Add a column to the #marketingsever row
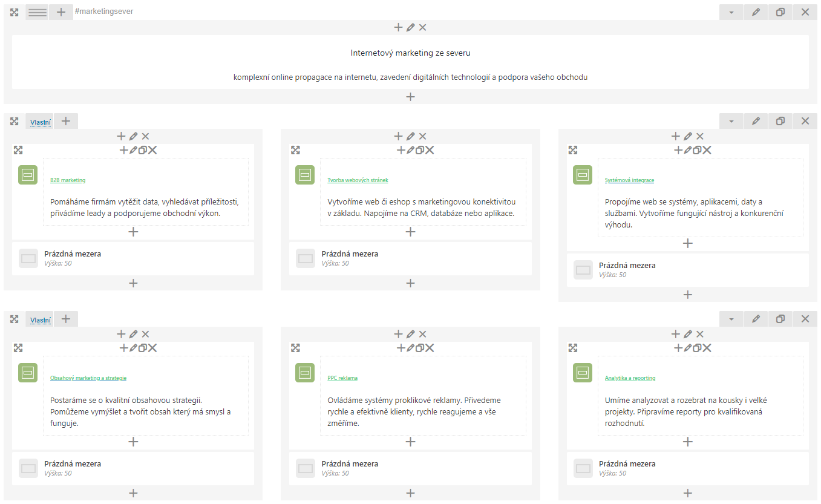The height and width of the screenshot is (504, 821). [x=61, y=12]
